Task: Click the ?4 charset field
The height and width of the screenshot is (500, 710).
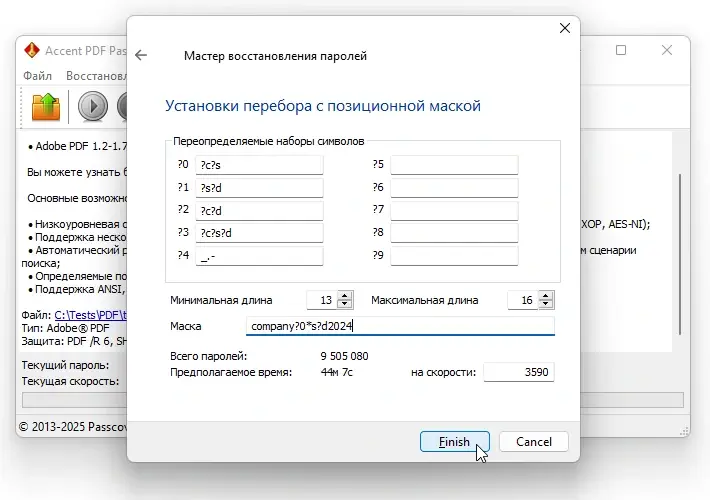Action: (259, 256)
